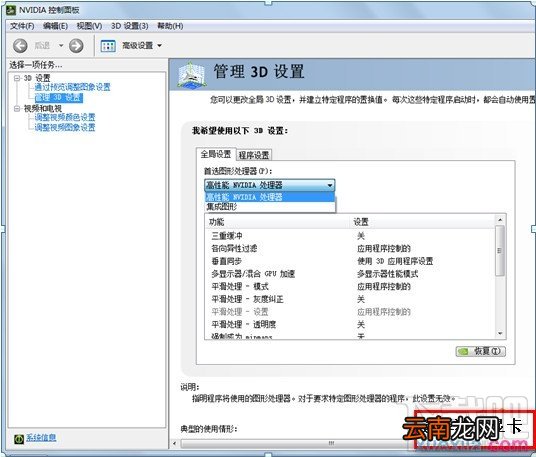Select 调整视频颜色设置 in the tree
The width and height of the screenshot is (536, 457).
pos(65,117)
